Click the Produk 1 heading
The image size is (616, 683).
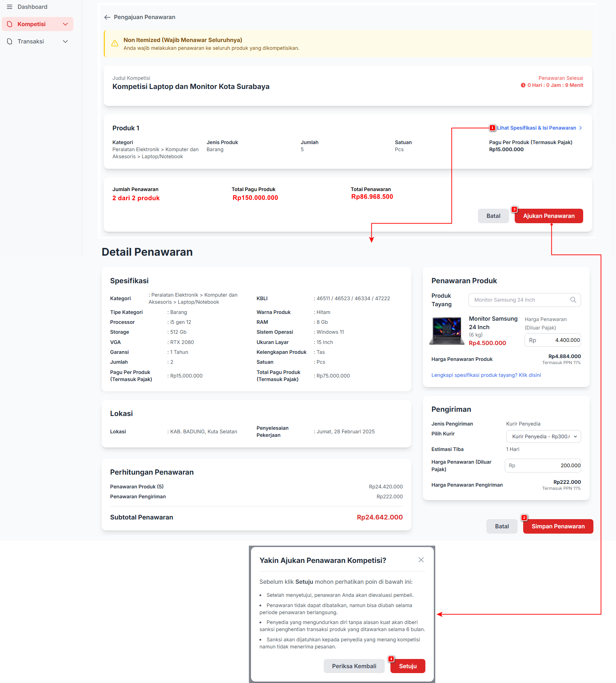pos(126,128)
